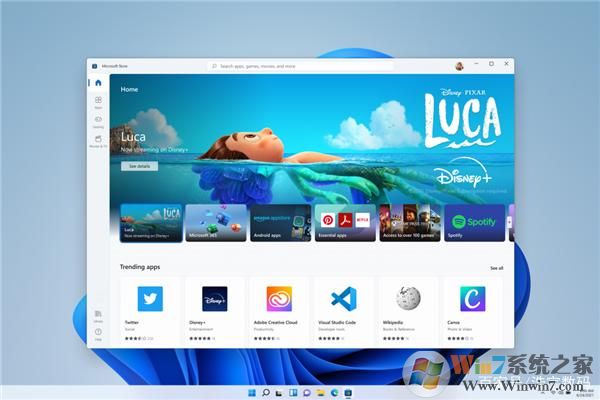Viewport: 600px width, 400px height.
Task: Select Access to over 100 games thumbnail
Action: click(x=410, y=223)
